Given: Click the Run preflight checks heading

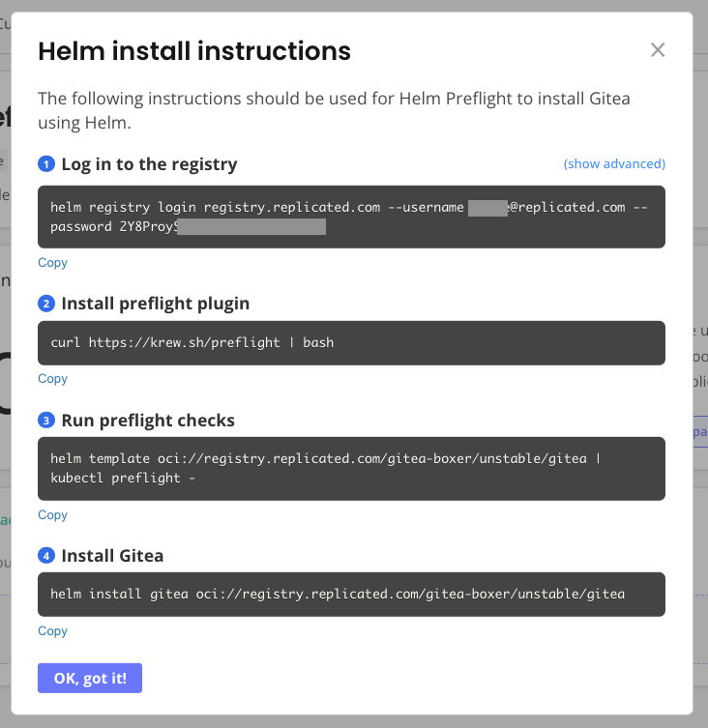Looking at the screenshot, I should [x=148, y=421].
